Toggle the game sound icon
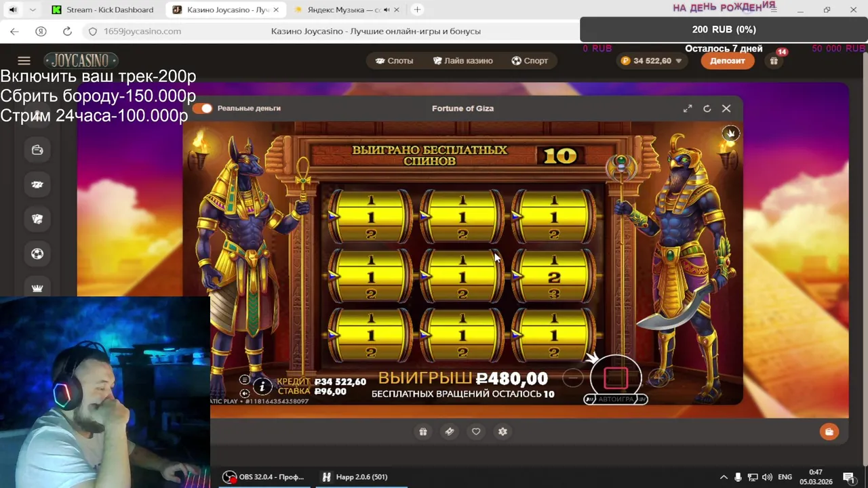Image resolution: width=868 pixels, height=488 pixels. click(245, 393)
